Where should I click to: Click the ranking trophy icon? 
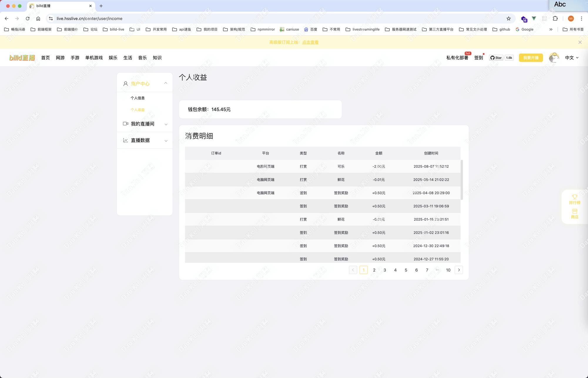tap(574, 197)
